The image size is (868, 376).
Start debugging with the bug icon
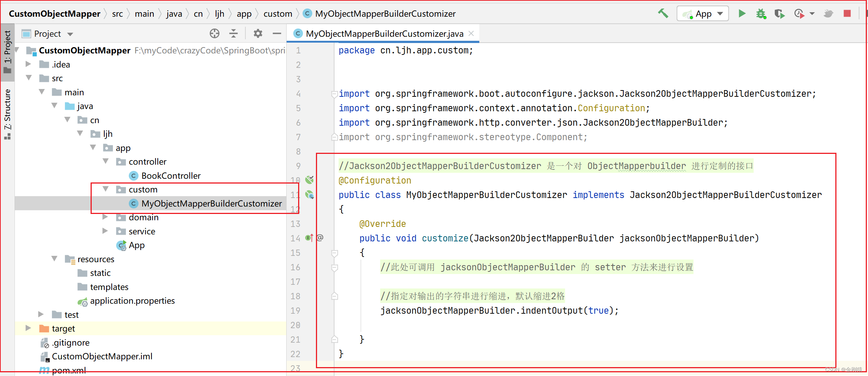[761, 14]
